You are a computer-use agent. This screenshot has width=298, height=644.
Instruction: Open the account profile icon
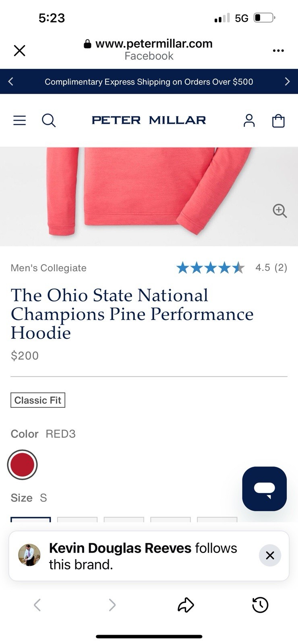click(249, 120)
